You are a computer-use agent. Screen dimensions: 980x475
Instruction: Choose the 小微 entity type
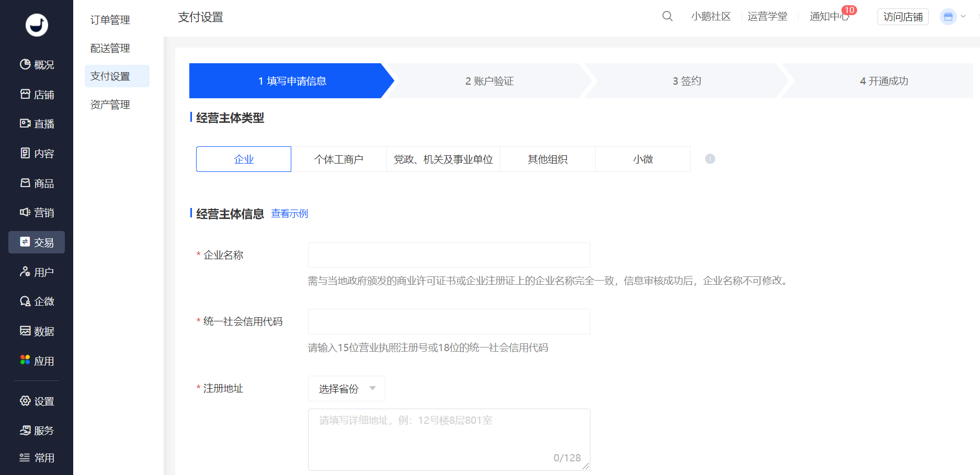tap(643, 159)
